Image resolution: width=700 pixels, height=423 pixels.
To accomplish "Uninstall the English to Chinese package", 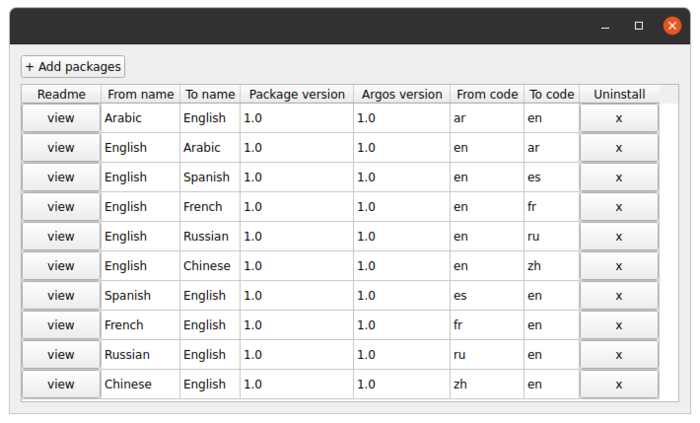I will pos(619,266).
